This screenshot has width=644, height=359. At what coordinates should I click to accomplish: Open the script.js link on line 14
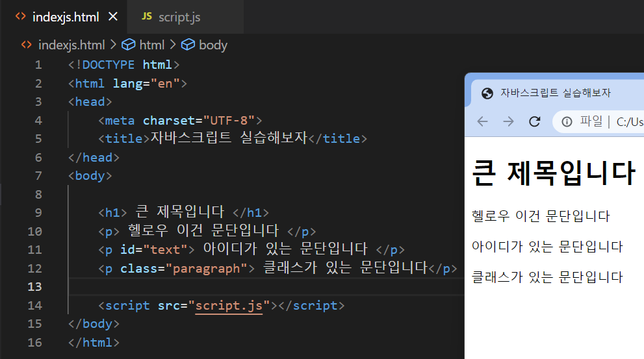(229, 305)
